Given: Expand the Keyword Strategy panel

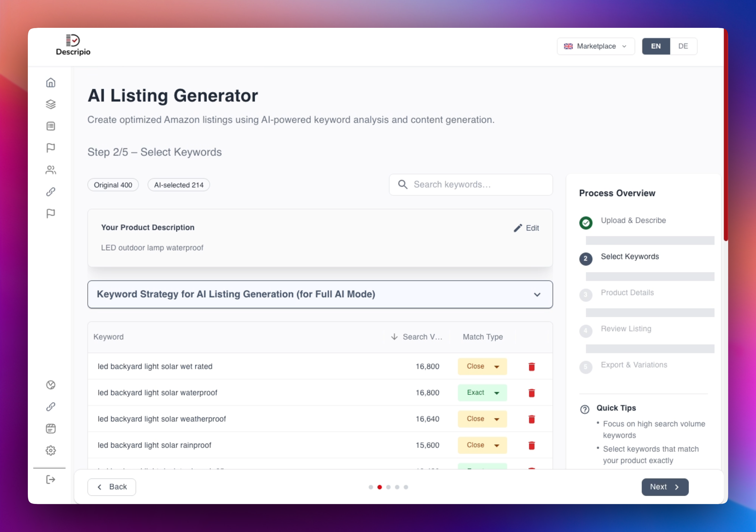Looking at the screenshot, I should pos(537,294).
